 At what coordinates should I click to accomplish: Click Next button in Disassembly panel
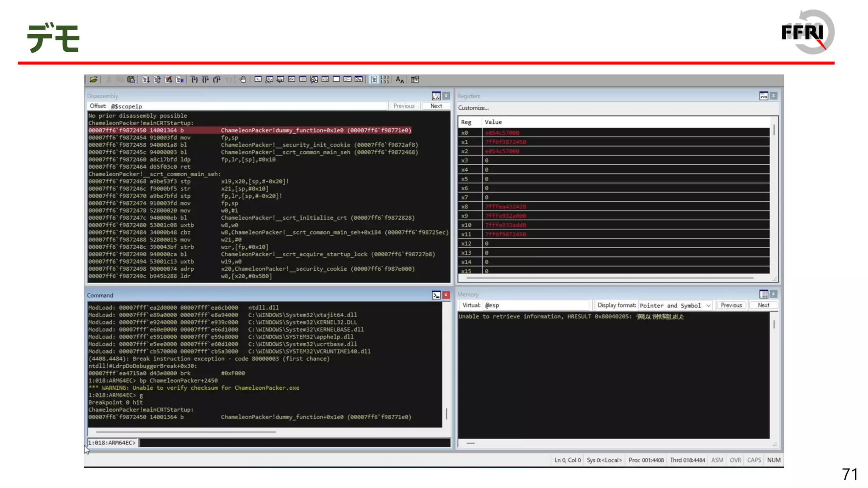click(x=436, y=106)
